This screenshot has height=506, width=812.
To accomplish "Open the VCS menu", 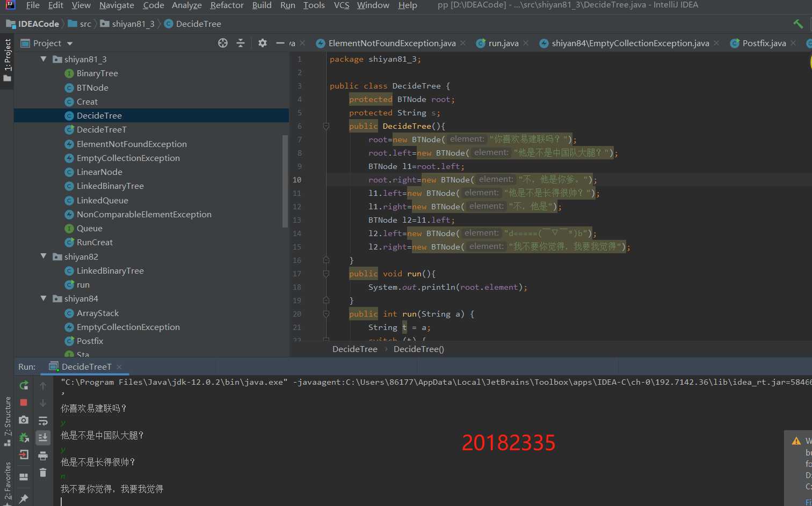I will [342, 5].
